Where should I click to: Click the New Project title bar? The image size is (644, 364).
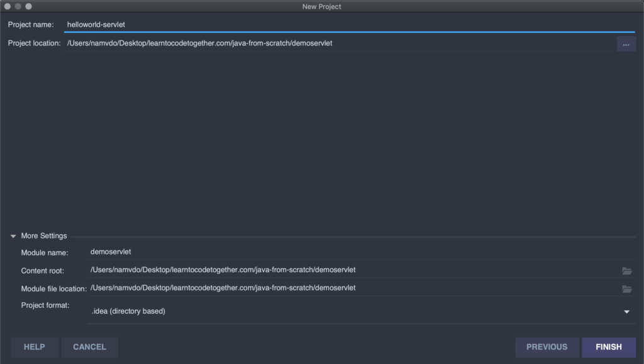321,6
